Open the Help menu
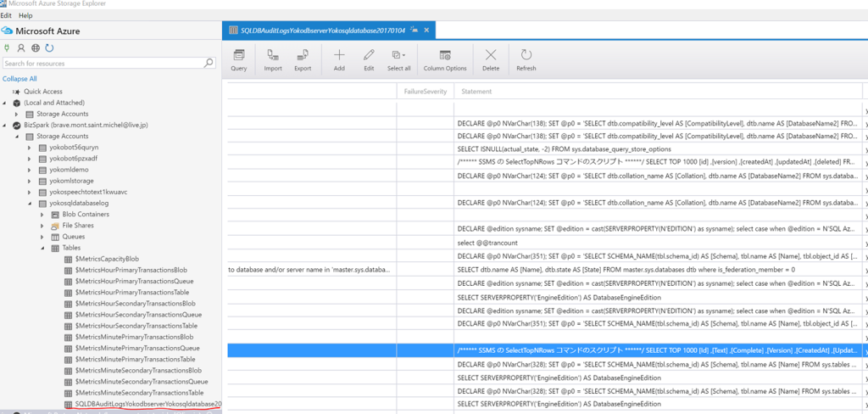 tap(25, 15)
